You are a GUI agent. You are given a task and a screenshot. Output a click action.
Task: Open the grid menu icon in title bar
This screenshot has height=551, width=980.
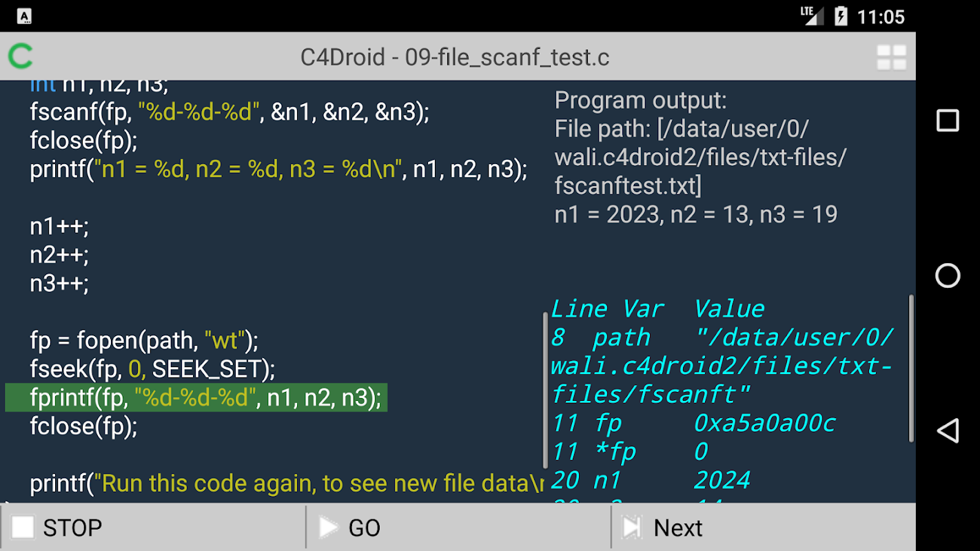tap(891, 58)
